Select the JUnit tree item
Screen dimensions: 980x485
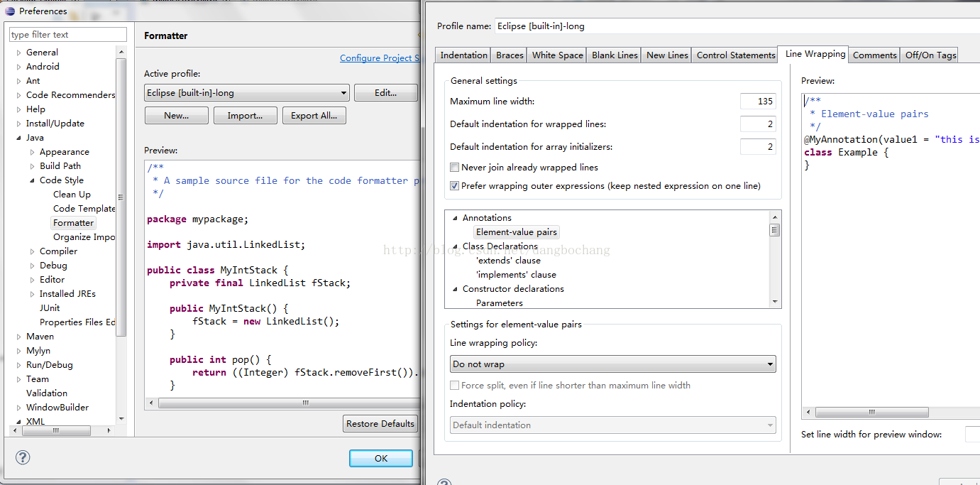pos(50,308)
